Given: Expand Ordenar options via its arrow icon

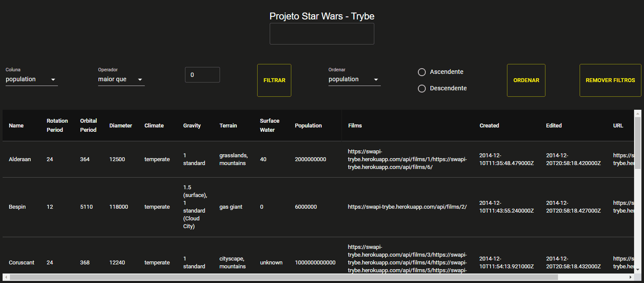Looking at the screenshot, I should (x=376, y=79).
